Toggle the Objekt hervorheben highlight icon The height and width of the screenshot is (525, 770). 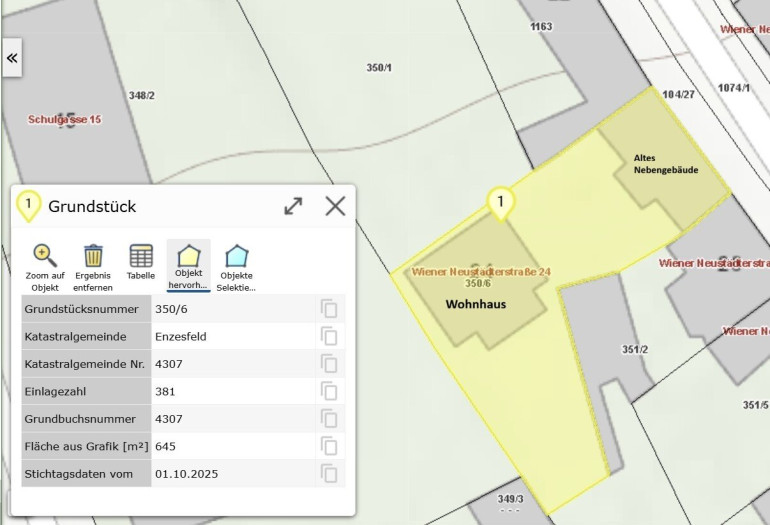pyautogui.click(x=188, y=257)
